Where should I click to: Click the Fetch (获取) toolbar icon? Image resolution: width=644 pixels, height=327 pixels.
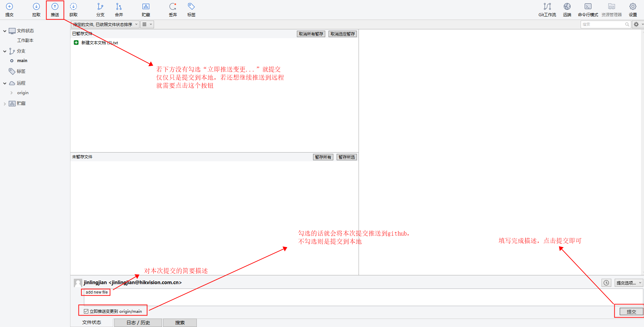(73, 9)
